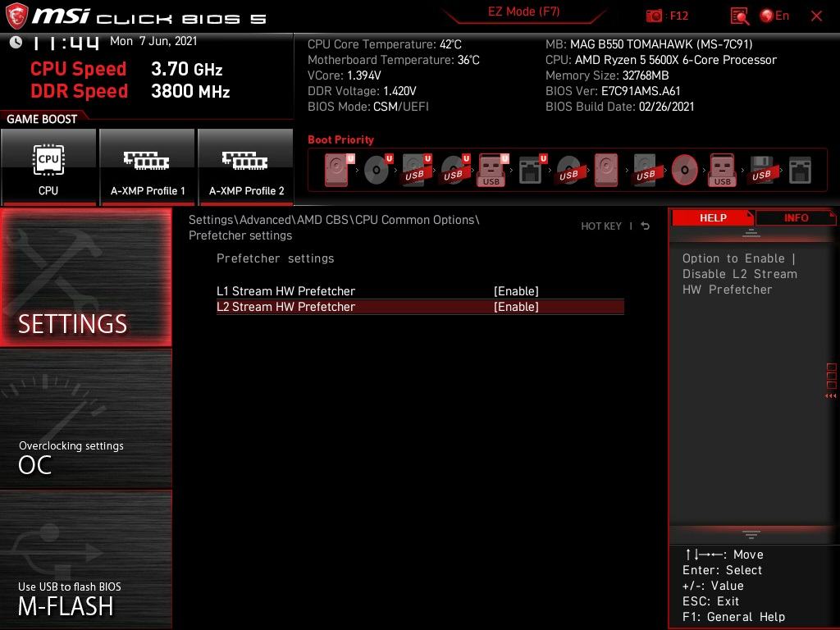Click the MSI dragon shield logo
Image resolution: width=840 pixels, height=630 pixels.
tap(16, 16)
